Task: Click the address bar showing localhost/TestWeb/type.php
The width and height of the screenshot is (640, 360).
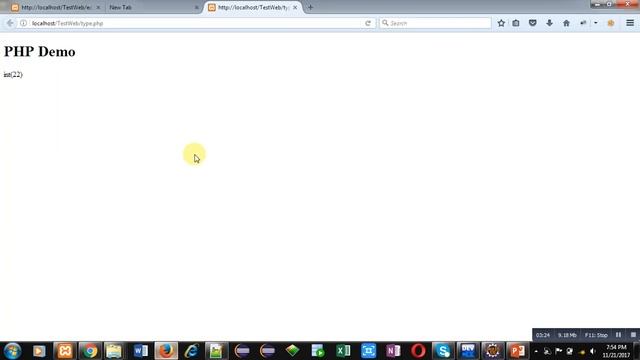Action: [x=196, y=23]
